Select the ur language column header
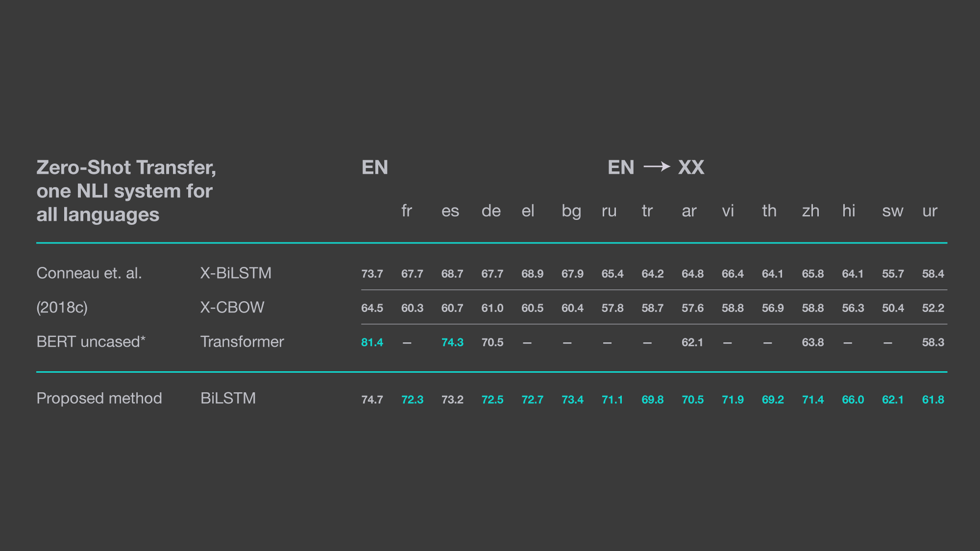 930,211
